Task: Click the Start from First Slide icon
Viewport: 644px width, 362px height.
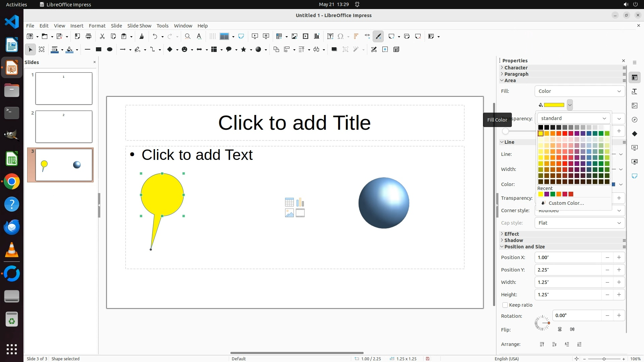Action: click(255, 36)
